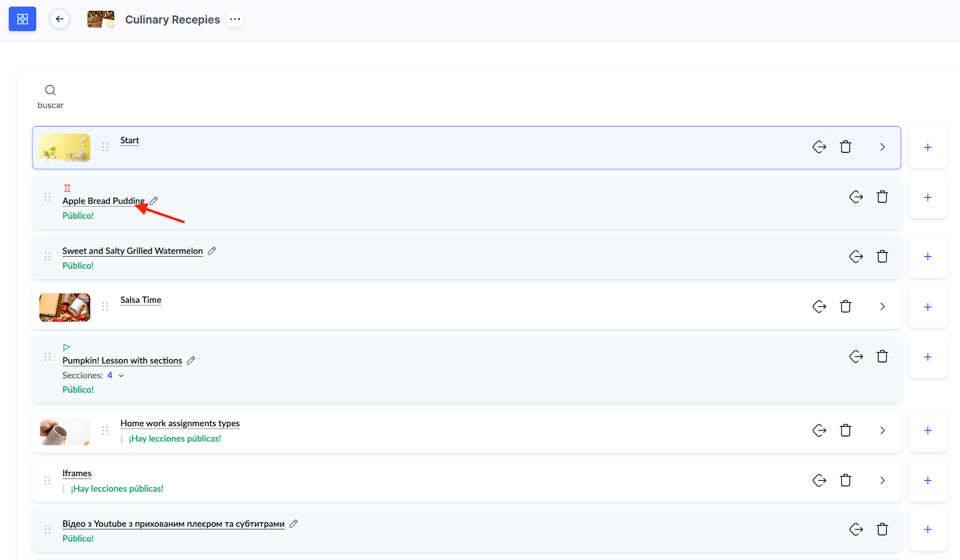The width and height of the screenshot is (960, 560).
Task: Click the buscar search icon
Action: point(50,91)
